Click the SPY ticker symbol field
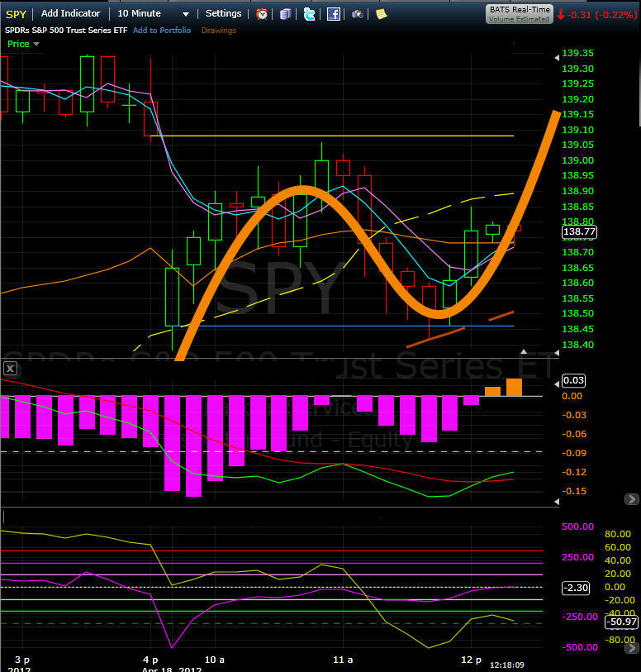 [16, 14]
